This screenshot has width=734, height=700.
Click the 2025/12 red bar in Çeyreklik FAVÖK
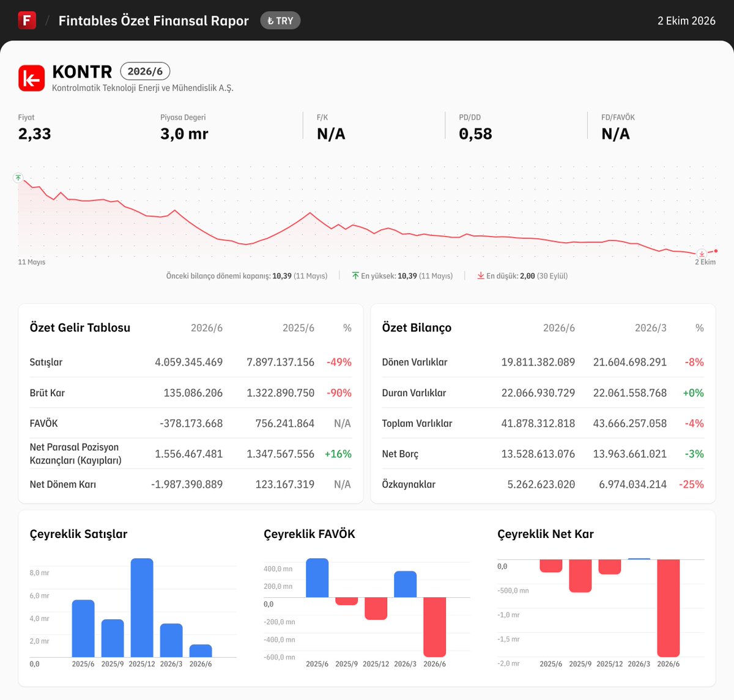click(x=376, y=608)
